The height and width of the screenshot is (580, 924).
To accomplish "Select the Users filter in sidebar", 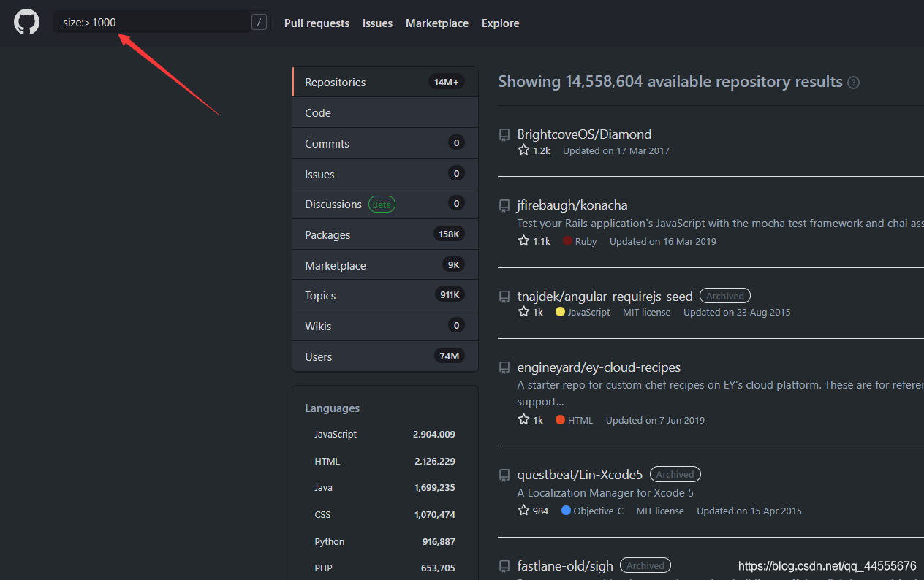I will pyautogui.click(x=385, y=356).
